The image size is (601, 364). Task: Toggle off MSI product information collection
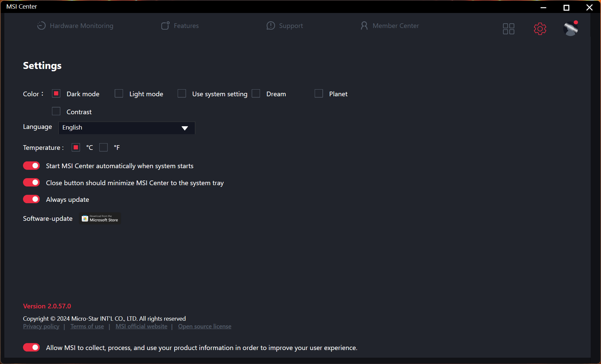(x=31, y=347)
